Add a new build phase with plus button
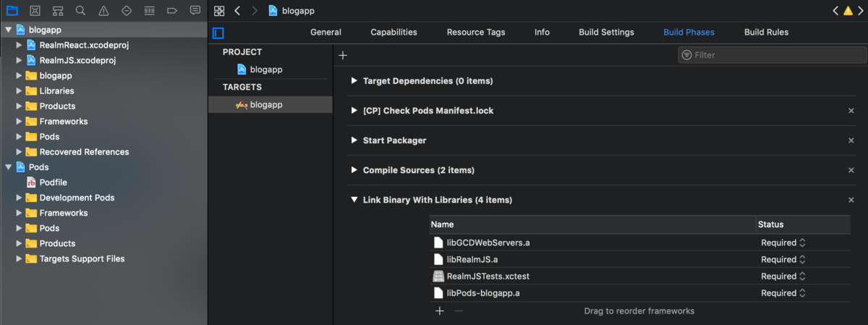The height and width of the screenshot is (325, 868). pos(343,55)
